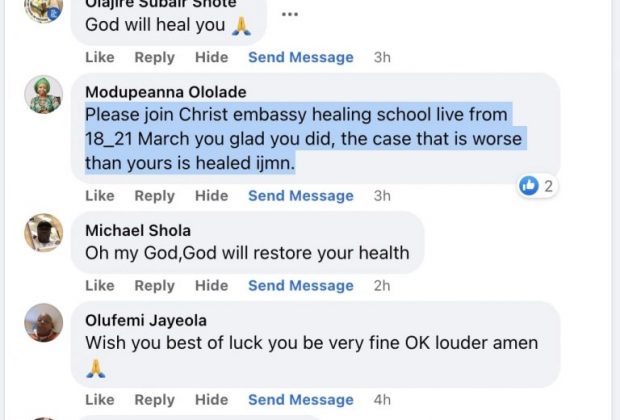The height and width of the screenshot is (420, 620).
Task: Click the 3h timestamp on Modupeanna's comment
Action: click(382, 196)
